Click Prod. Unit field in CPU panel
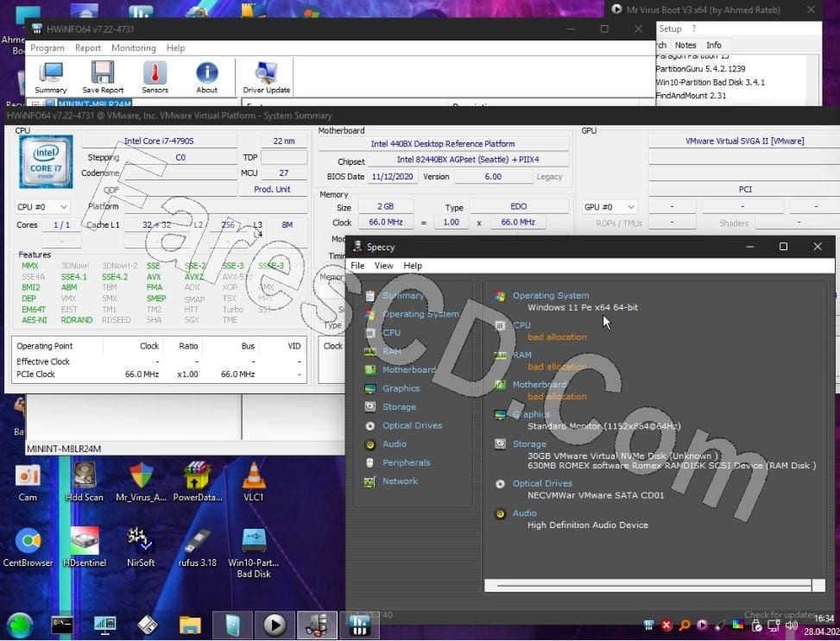This screenshot has width=840, height=641. point(272,190)
